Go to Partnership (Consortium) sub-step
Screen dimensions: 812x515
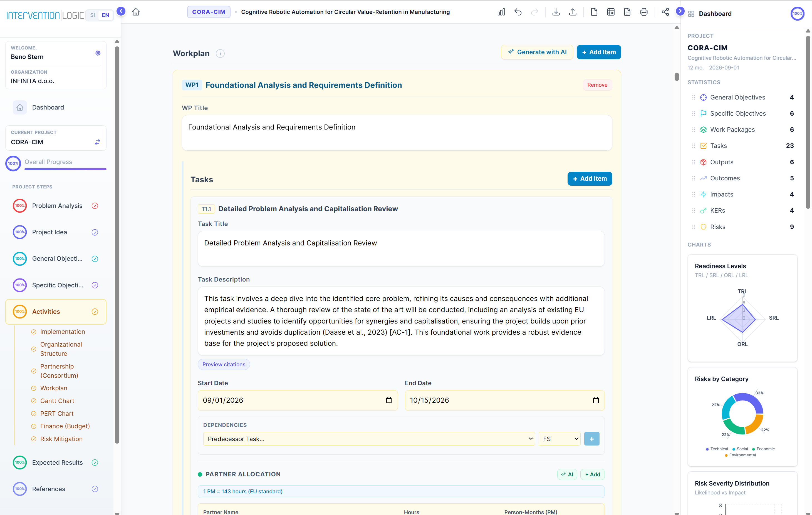pyautogui.click(x=59, y=371)
